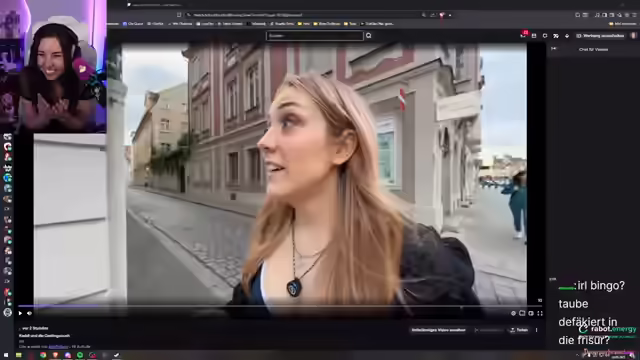Open the three-dot more options under clip
640x360 pixels.
click(536, 330)
